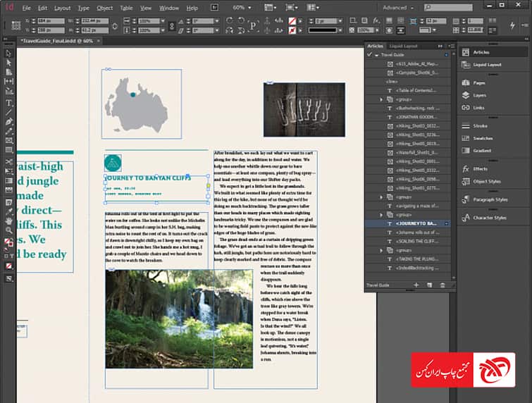Toggle the Travel Guide article checkmark
This screenshot has height=403, width=532.
370,55
